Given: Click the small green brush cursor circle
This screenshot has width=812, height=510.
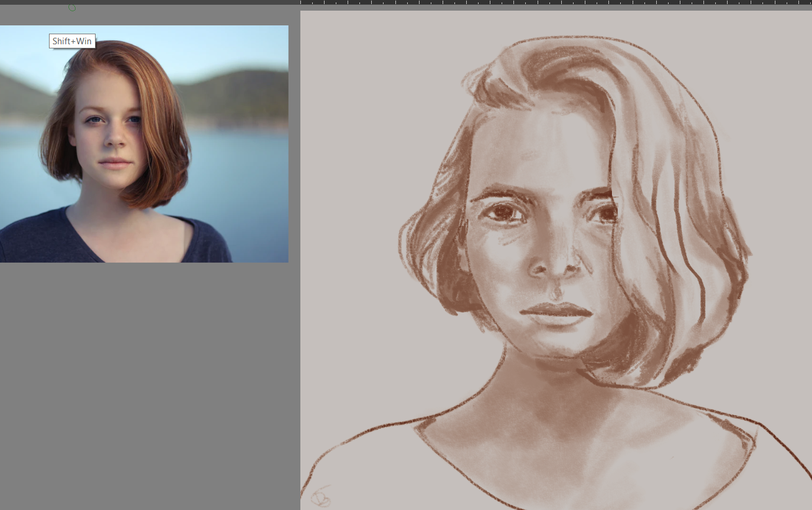Looking at the screenshot, I should tap(72, 8).
